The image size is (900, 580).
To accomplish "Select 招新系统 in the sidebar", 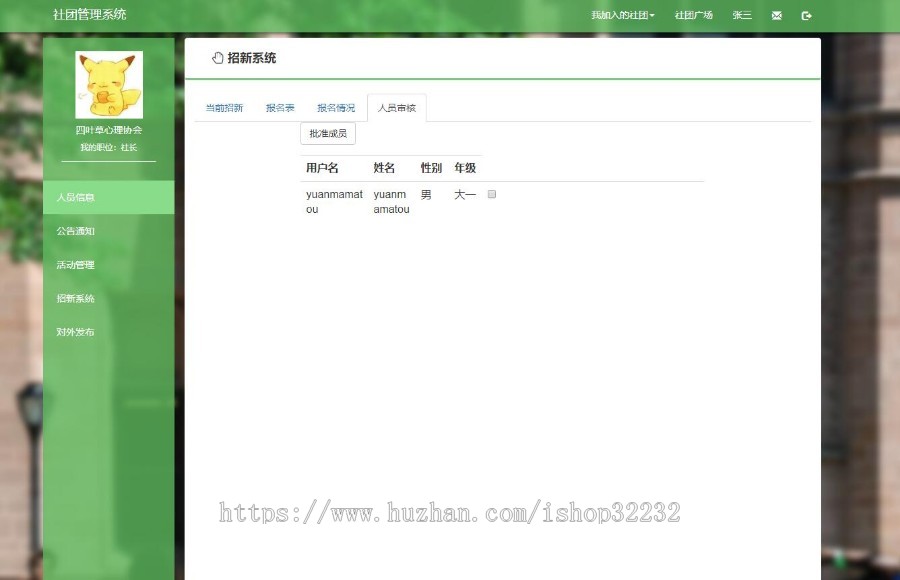I will (x=74, y=298).
